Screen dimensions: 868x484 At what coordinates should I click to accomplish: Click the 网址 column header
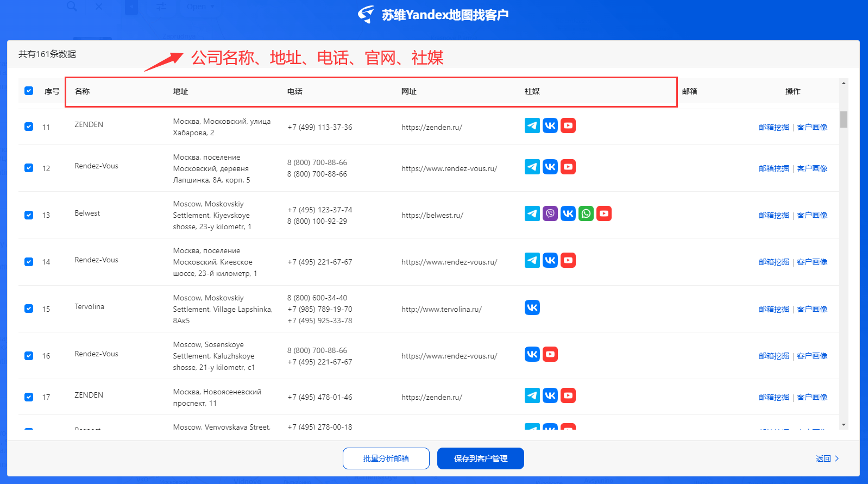tap(409, 91)
